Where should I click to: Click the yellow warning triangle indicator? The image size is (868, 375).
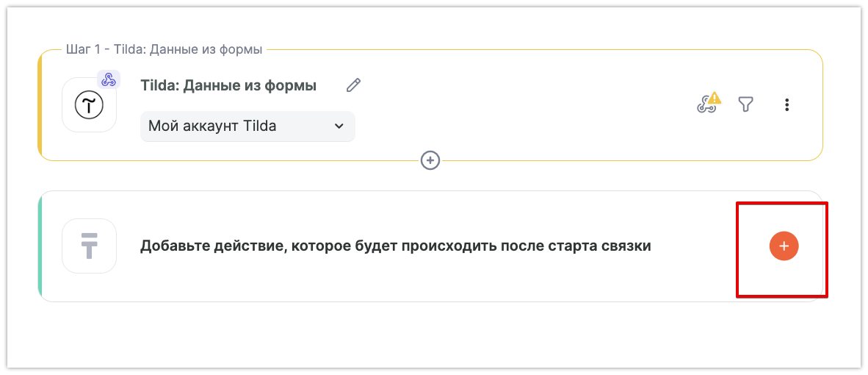pos(715,98)
